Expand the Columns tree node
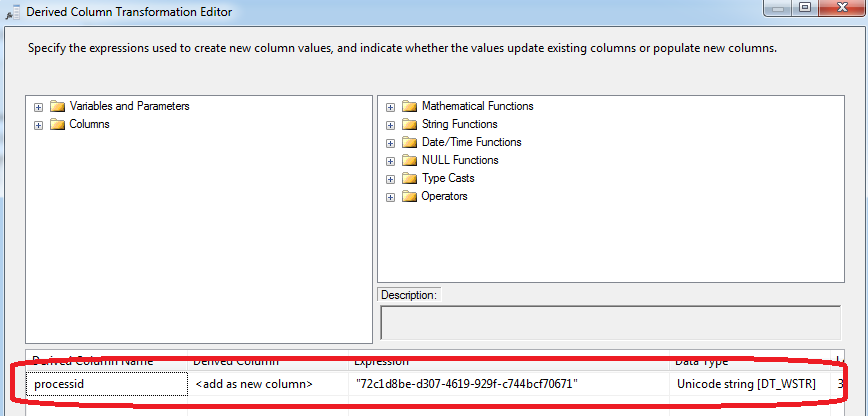 pos(38,124)
